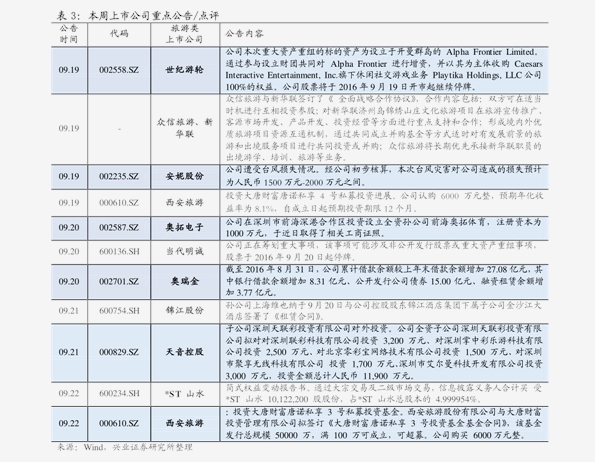Click company name 奥拓电子
This screenshot has height=462, width=595.
184,228
